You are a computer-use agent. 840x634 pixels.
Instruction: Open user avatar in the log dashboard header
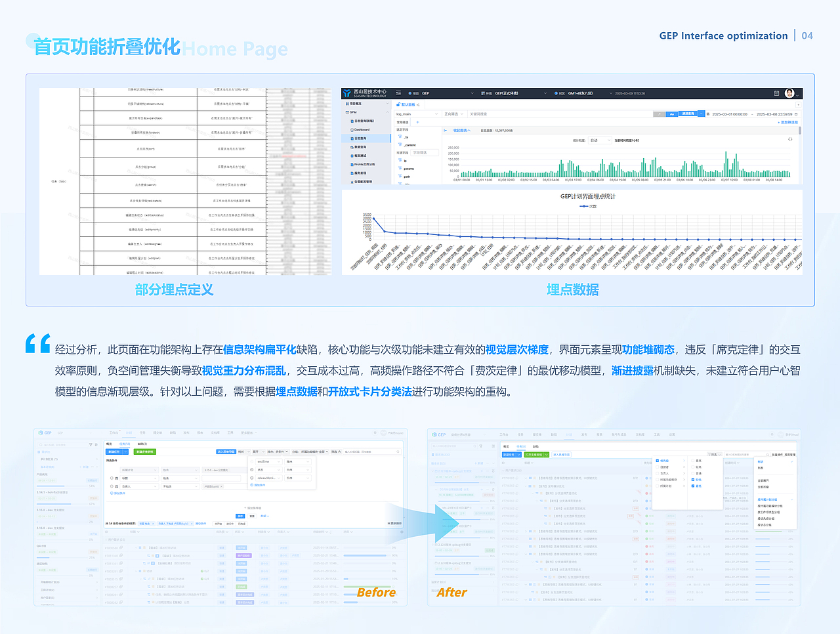click(x=789, y=93)
